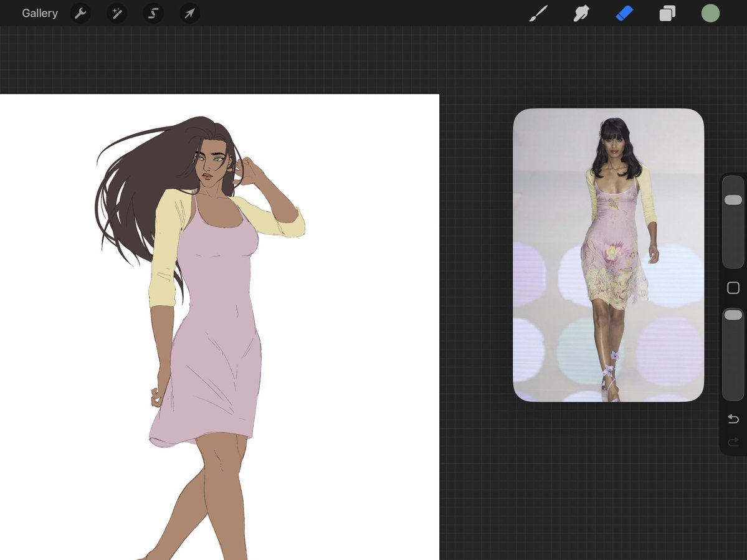Screen dimensions: 747x560
Task: Open the Adjustments magic wand menu
Action: click(117, 13)
